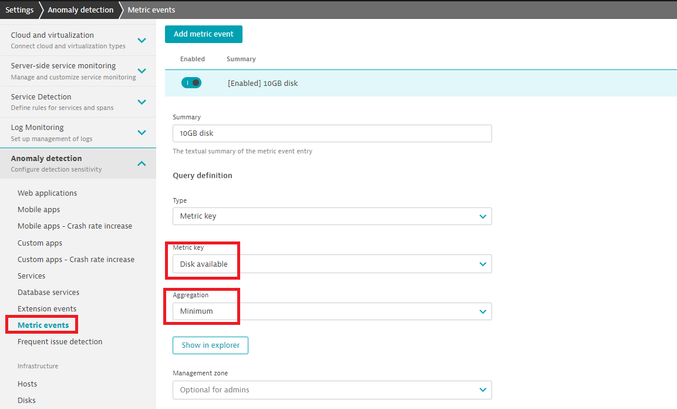Screen dimensions: 677x409
Task: Click the Add metric event button
Action: point(203,34)
